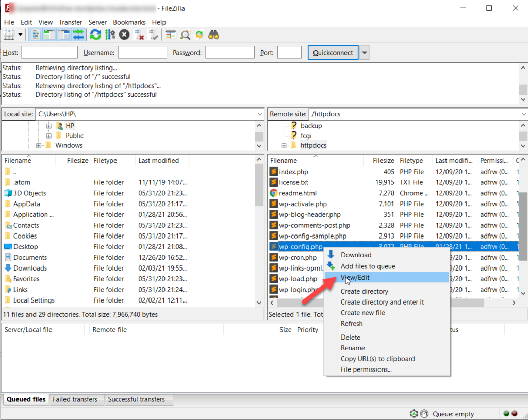This screenshot has width=528, height=420.
Task: Select fcgi folder in remote tree
Action: click(x=306, y=136)
